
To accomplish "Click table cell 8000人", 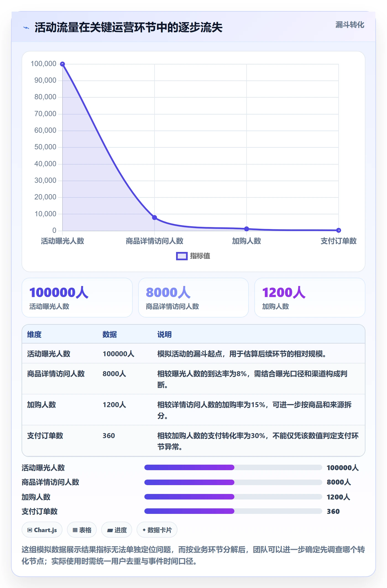I will coord(114,374).
